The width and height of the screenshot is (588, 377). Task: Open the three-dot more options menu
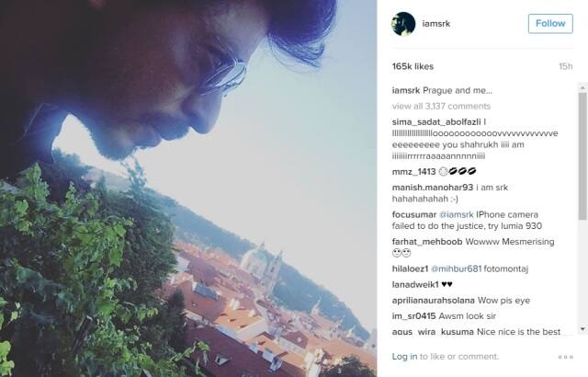tap(566, 357)
